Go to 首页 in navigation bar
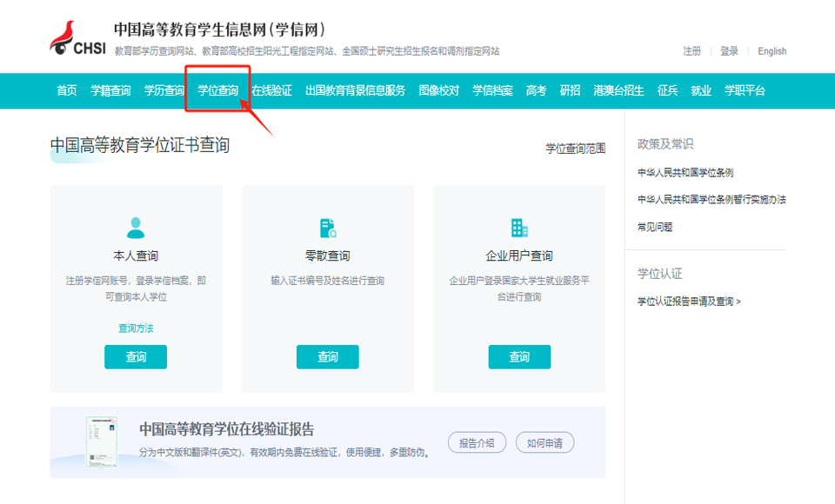Image resolution: width=835 pixels, height=504 pixels. (x=67, y=90)
